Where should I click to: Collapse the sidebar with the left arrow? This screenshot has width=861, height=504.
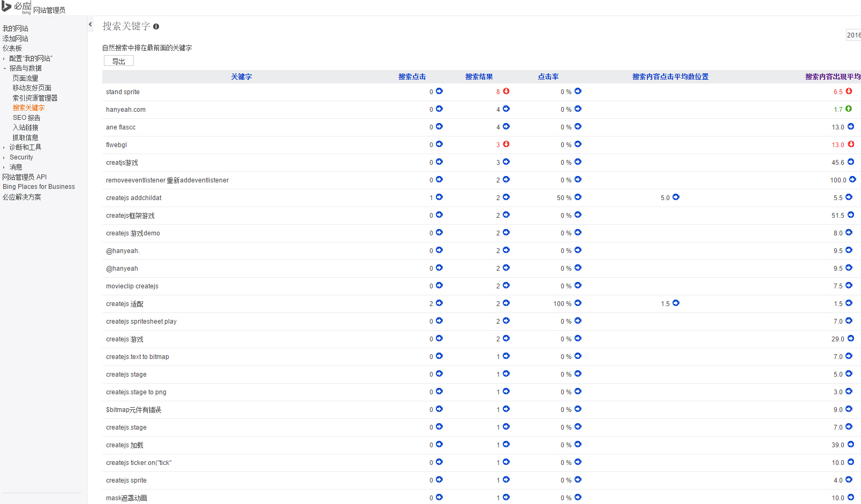(x=90, y=24)
